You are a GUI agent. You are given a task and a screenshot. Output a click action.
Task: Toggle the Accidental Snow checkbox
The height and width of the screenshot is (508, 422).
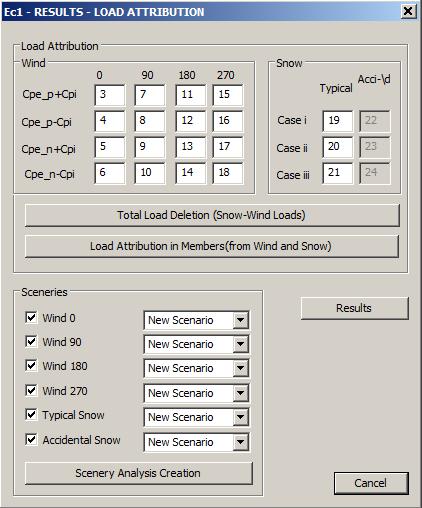pyautogui.click(x=31, y=439)
